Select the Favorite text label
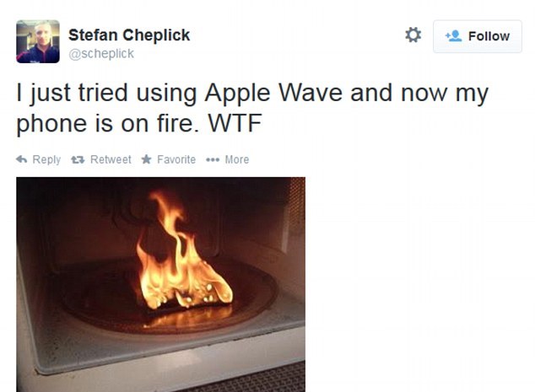Screen dimensions: 535x392 (176, 159)
